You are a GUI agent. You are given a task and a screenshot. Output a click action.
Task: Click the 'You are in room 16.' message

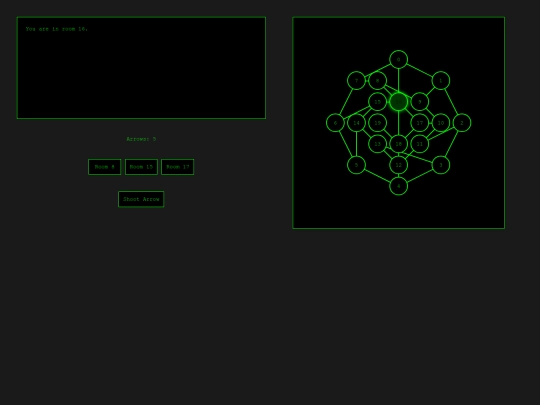[57, 29]
